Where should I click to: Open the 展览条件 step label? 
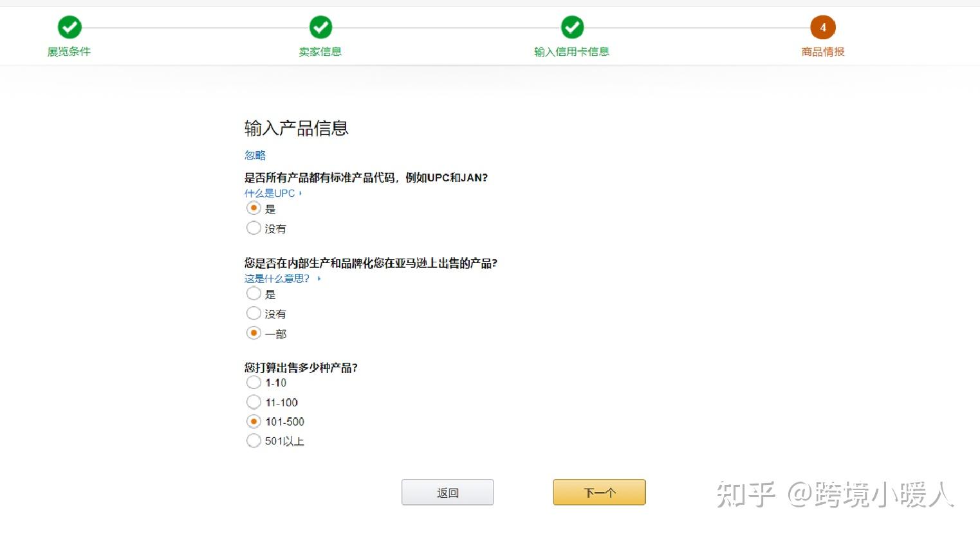tap(69, 51)
